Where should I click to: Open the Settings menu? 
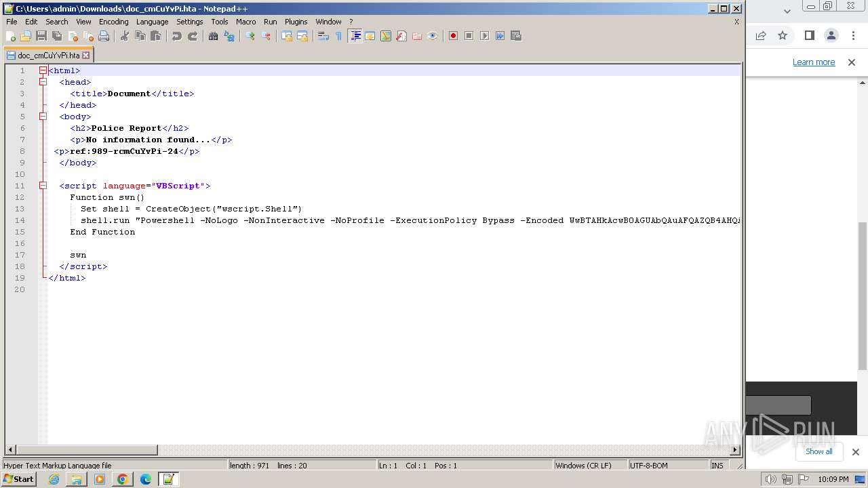point(190,22)
